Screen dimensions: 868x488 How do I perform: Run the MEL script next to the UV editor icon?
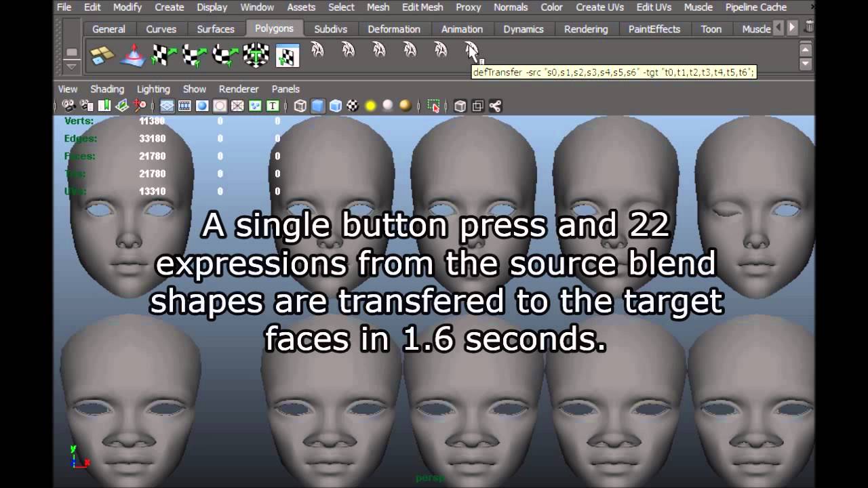(x=317, y=50)
